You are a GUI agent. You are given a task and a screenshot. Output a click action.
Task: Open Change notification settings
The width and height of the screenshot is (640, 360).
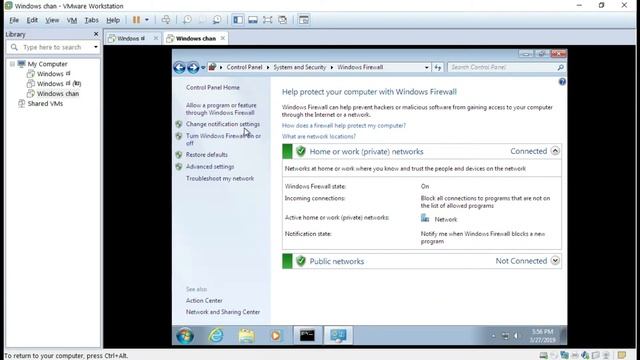[223, 124]
